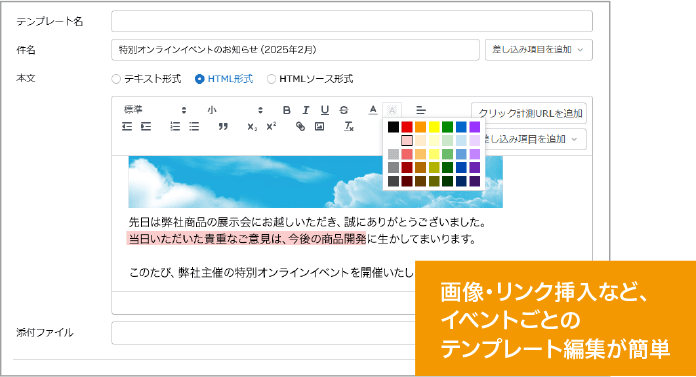Toggle bold formatting in the editor

coord(287,110)
